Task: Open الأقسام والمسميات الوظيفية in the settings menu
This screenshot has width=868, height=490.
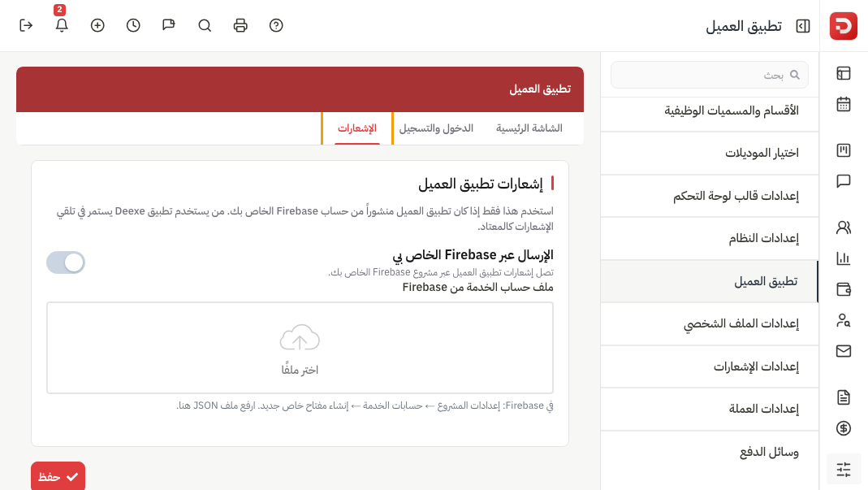Action: (710, 111)
